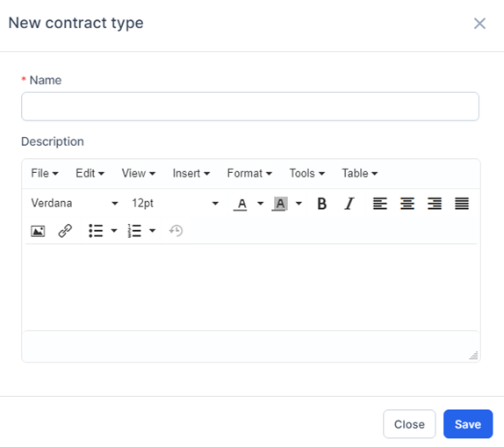This screenshot has height=447, width=504.
Task: Insert a hyperlink
Action: pyautogui.click(x=65, y=231)
